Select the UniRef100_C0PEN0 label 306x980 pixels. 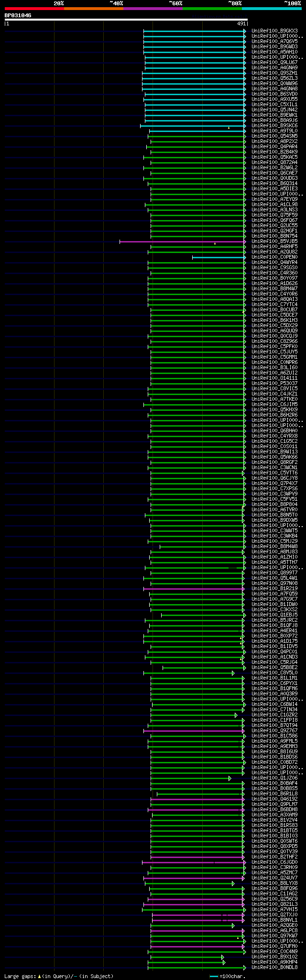click(x=274, y=257)
